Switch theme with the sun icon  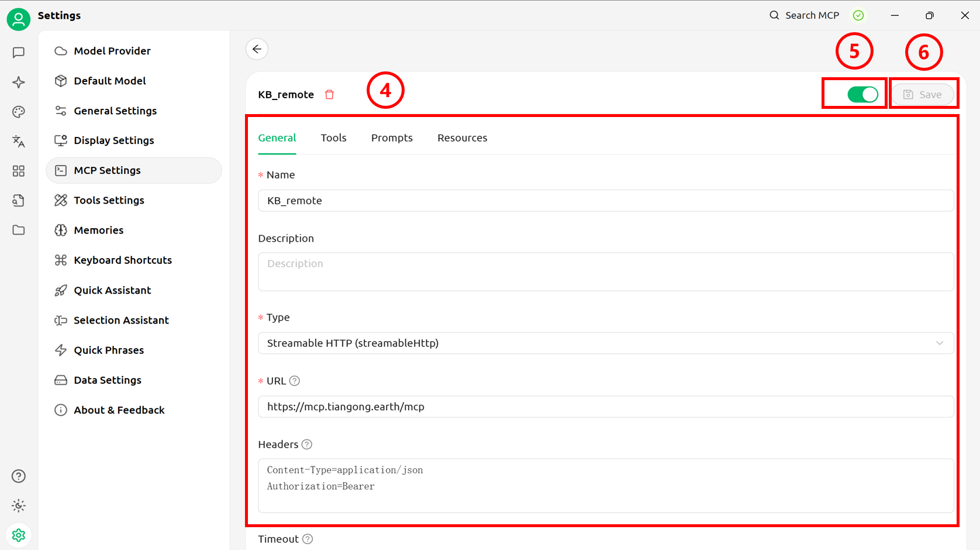(x=19, y=506)
